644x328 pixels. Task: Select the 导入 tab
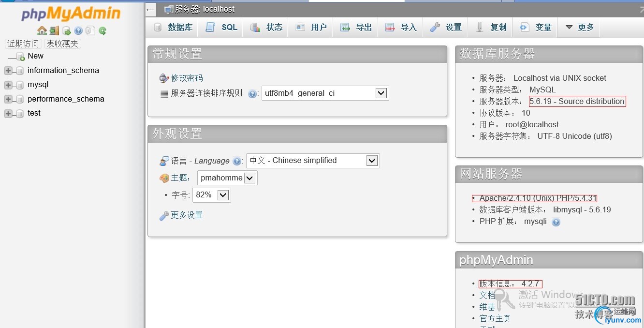[400, 28]
